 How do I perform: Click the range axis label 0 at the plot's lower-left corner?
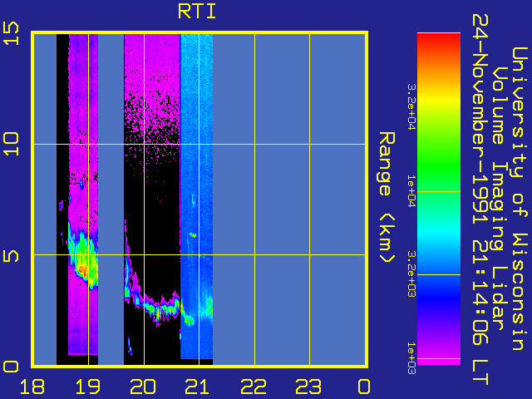(11, 367)
